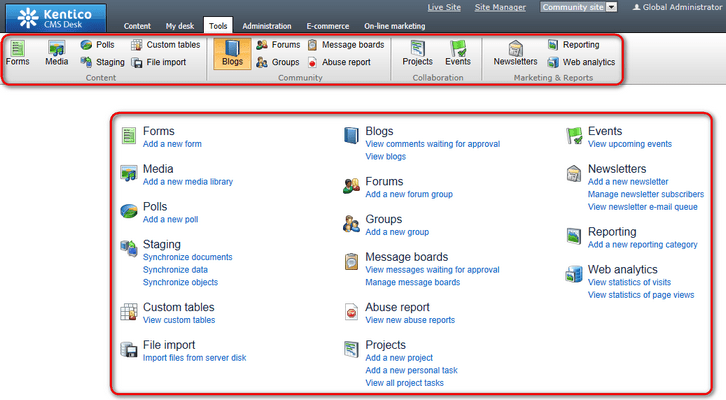
Task: Open the Events ribbon icon
Action: [x=458, y=53]
